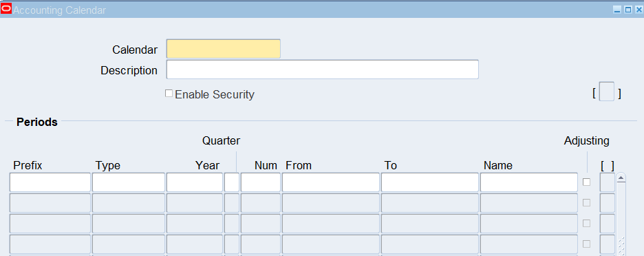Enable the Enable Security checkbox
Image resolution: width=644 pixels, height=256 pixels.
pos(169,94)
